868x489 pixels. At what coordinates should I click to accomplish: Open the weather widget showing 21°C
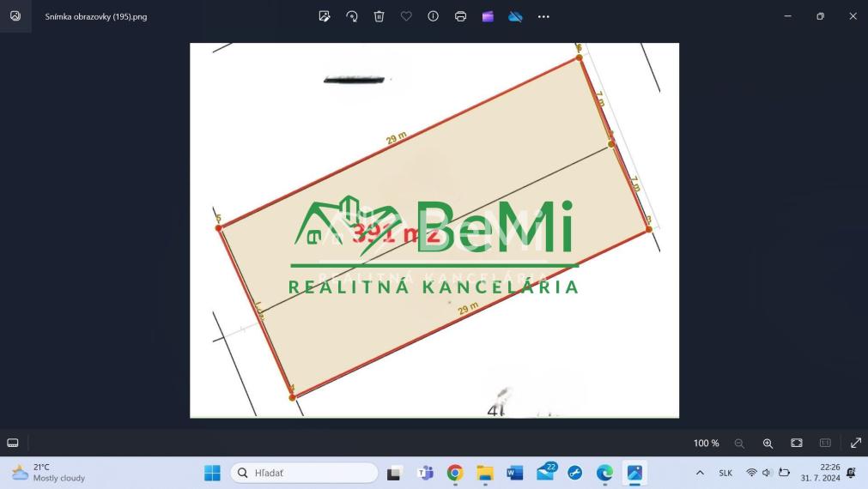tap(48, 473)
